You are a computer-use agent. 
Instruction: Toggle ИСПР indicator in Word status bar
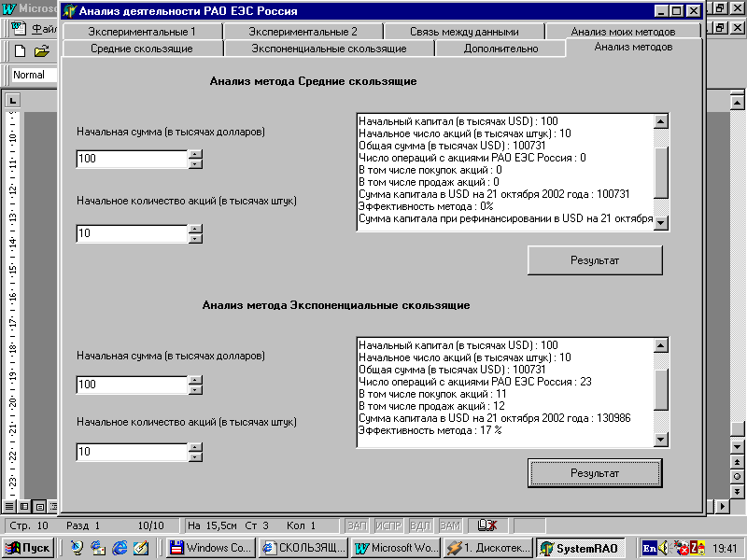tap(388, 525)
